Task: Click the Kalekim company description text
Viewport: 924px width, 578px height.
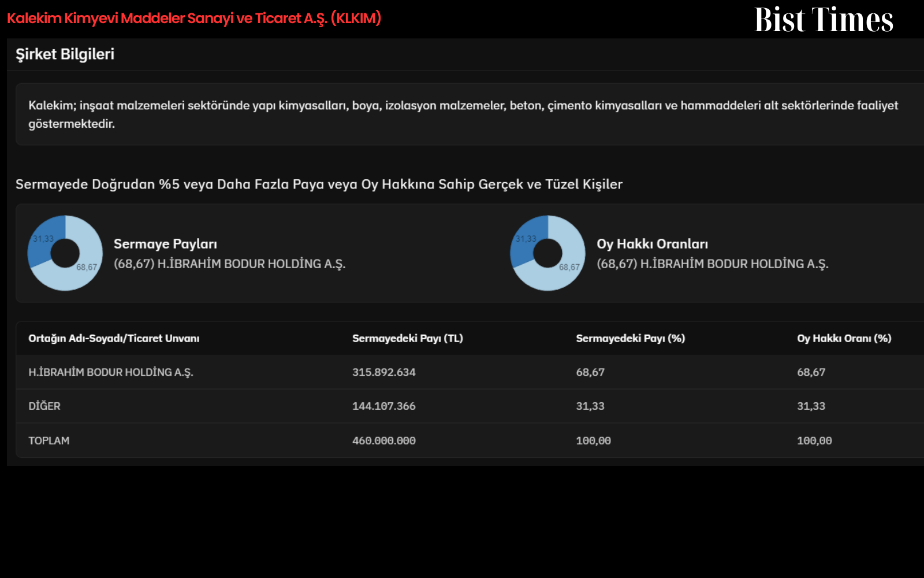Action: (463, 114)
